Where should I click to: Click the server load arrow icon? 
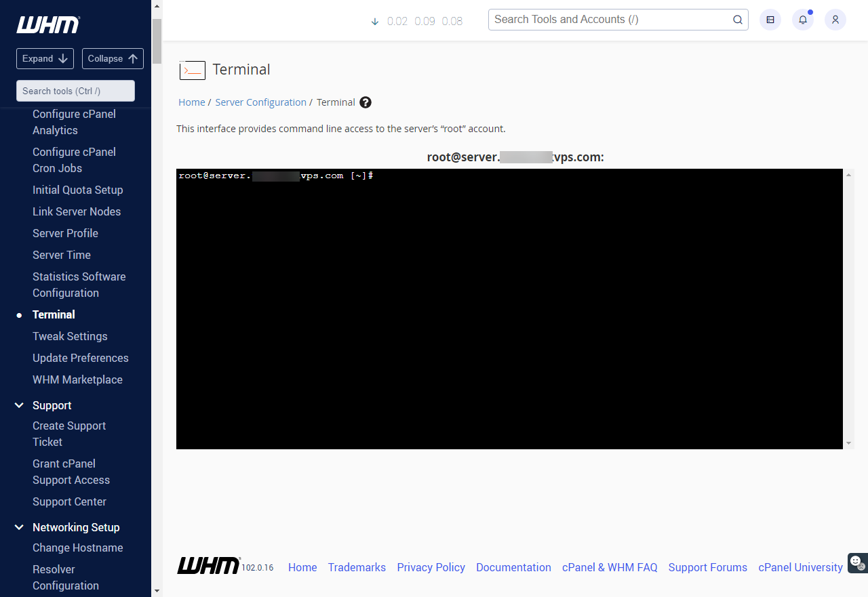[375, 22]
